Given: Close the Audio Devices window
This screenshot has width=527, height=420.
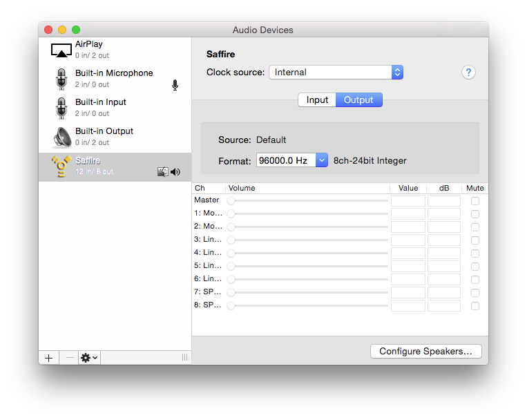Looking at the screenshot, I should click(48, 30).
